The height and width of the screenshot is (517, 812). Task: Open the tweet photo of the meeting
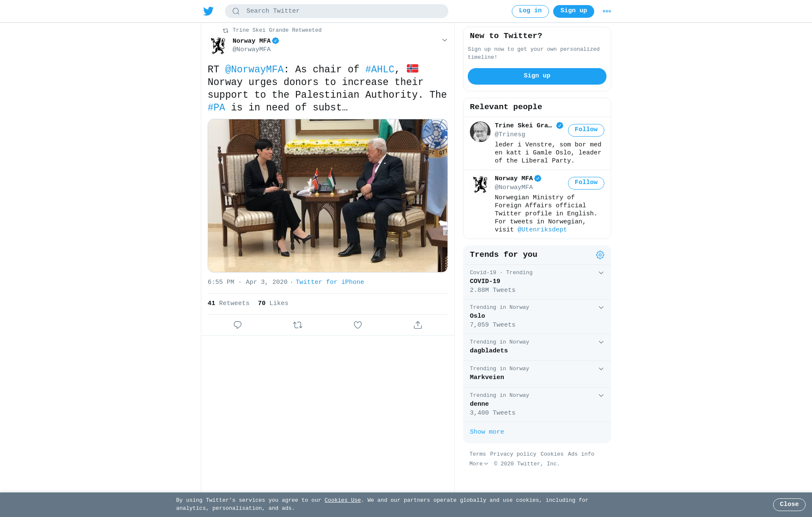point(328,195)
